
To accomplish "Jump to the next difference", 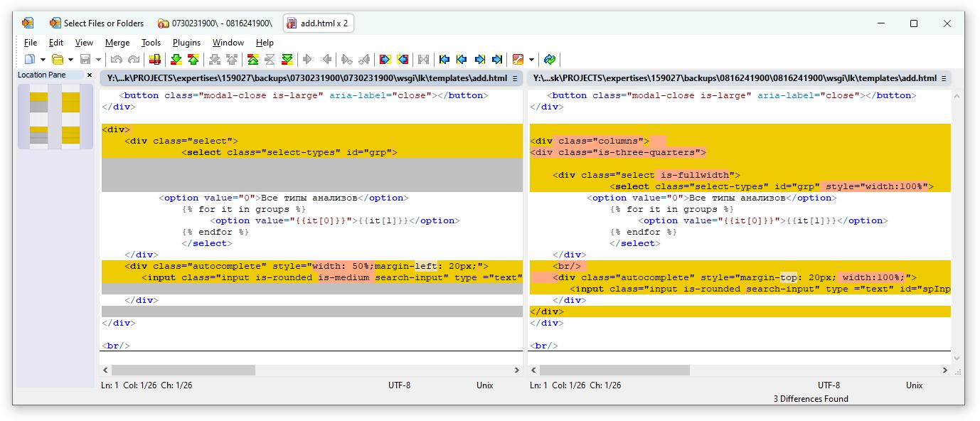I will [x=176, y=60].
